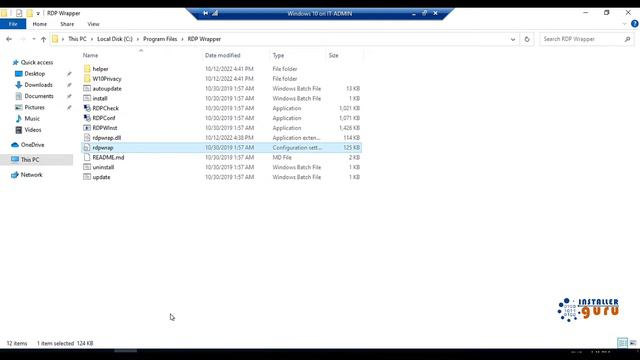Select the RDPConf application icon
The height and width of the screenshot is (360, 640).
[x=87, y=118]
